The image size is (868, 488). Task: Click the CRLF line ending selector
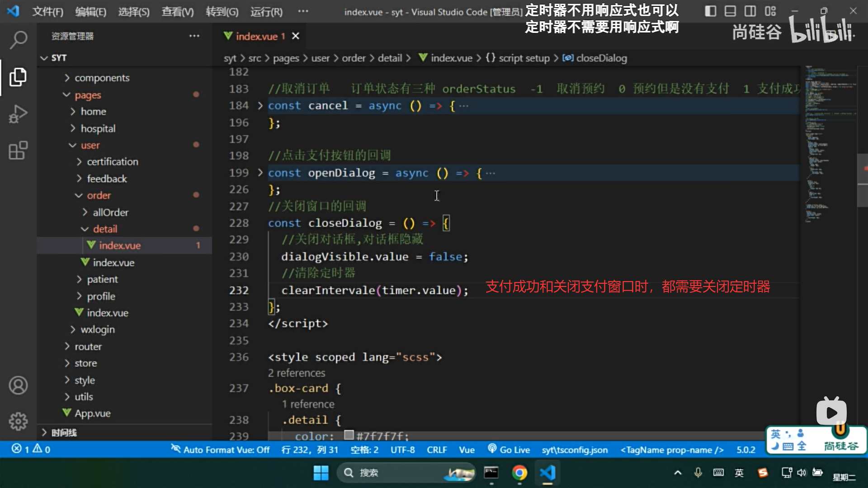[x=436, y=450]
